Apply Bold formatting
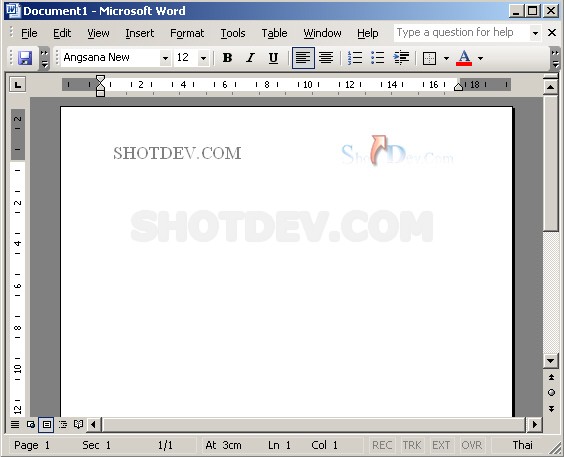 click(x=227, y=58)
